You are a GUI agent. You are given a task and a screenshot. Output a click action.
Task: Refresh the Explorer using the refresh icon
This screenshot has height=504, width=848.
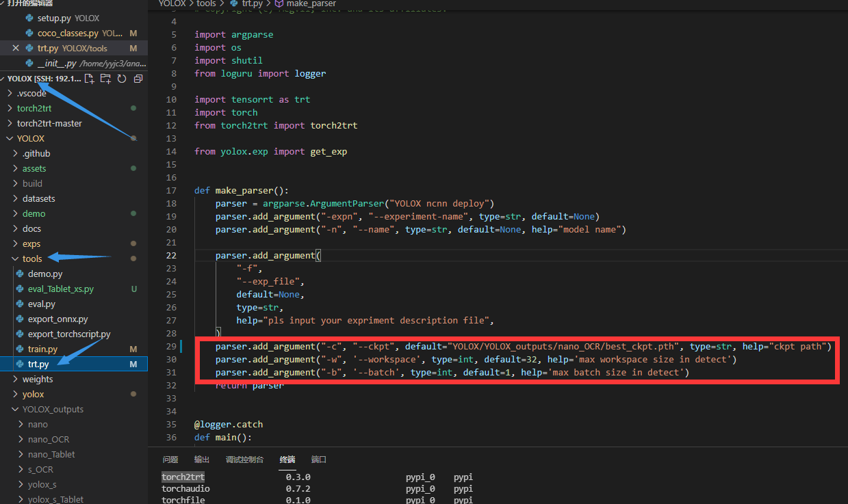121,79
